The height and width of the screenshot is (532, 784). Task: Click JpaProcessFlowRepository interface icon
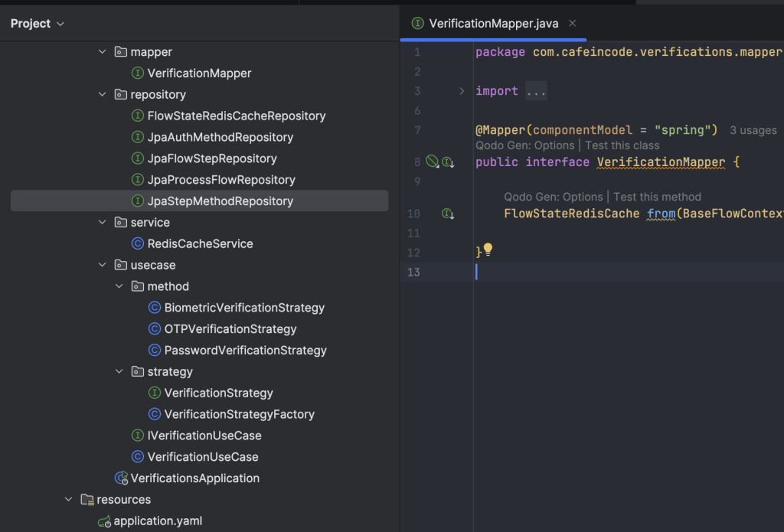coord(138,179)
